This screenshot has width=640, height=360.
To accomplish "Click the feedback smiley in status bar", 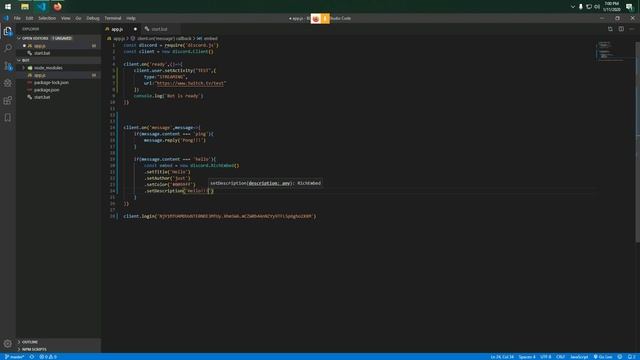I will 620,357.
